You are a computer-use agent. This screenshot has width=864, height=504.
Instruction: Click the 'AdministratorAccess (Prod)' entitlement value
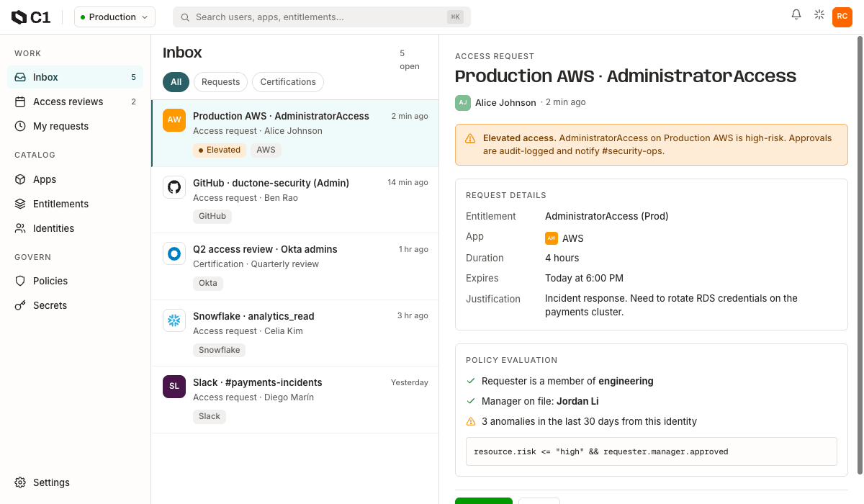(607, 216)
